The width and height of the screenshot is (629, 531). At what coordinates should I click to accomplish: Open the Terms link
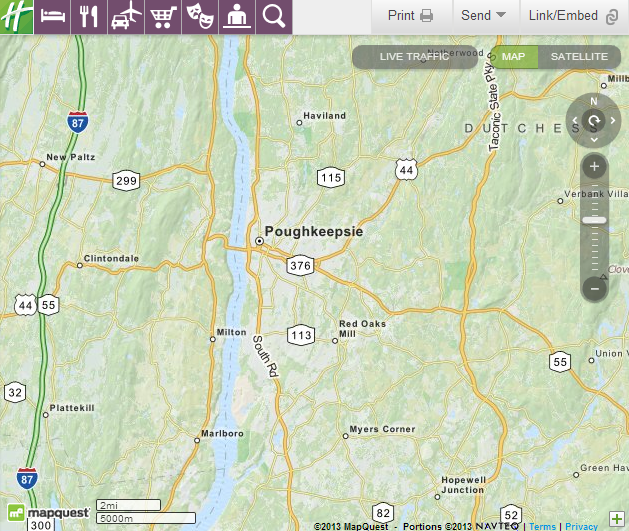point(542,526)
